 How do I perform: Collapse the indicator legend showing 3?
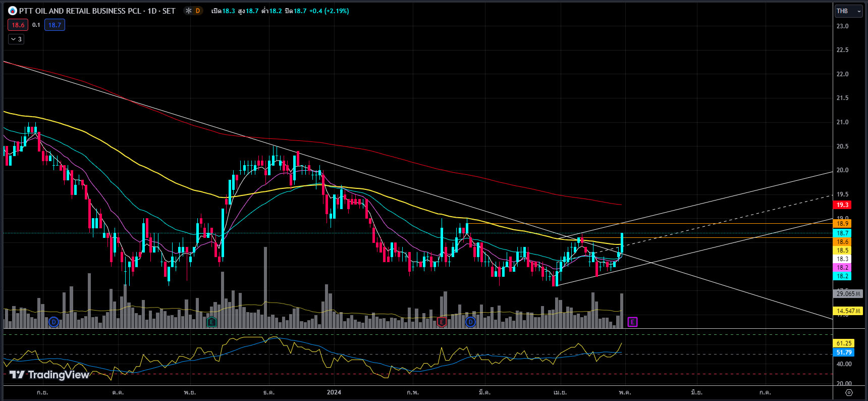(x=16, y=39)
